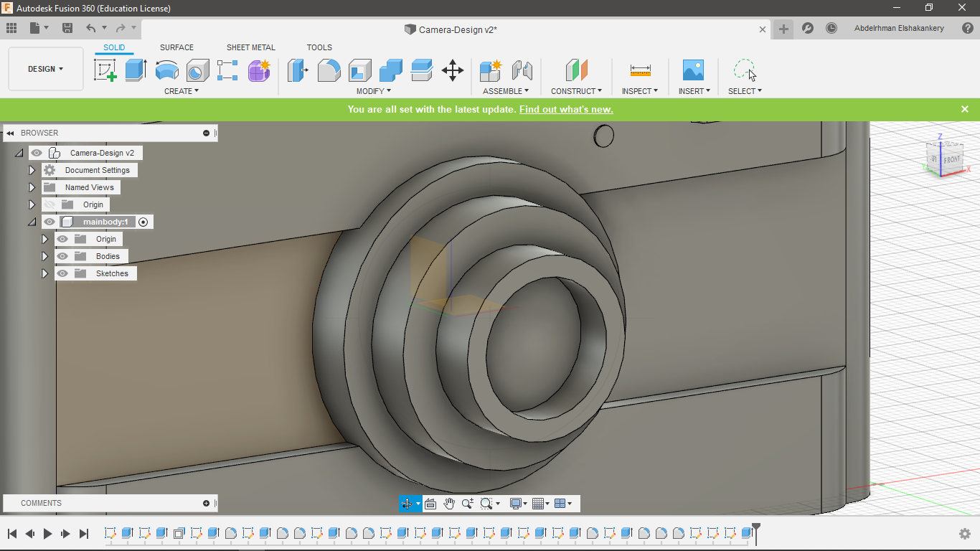
Task: Open the ASSEMBLE dropdown menu
Action: (506, 91)
